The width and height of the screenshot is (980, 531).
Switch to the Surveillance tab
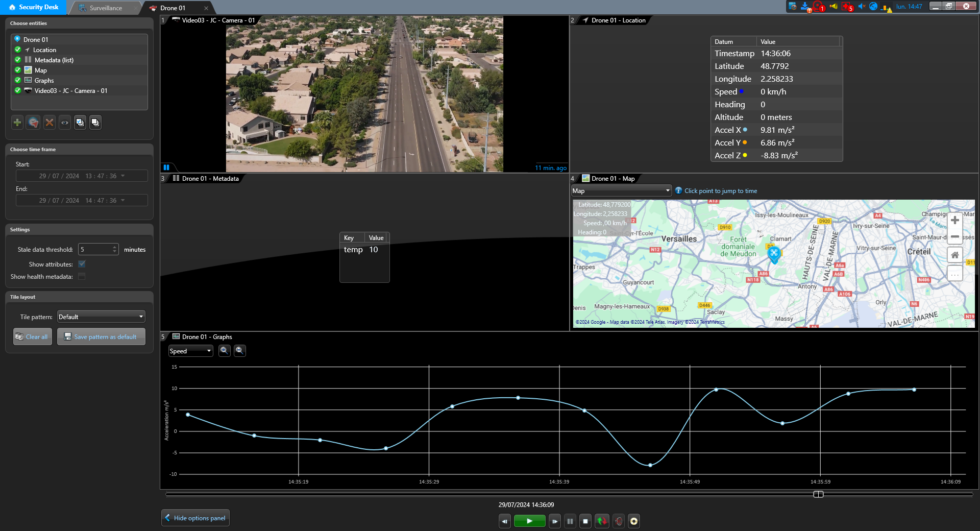pos(106,8)
